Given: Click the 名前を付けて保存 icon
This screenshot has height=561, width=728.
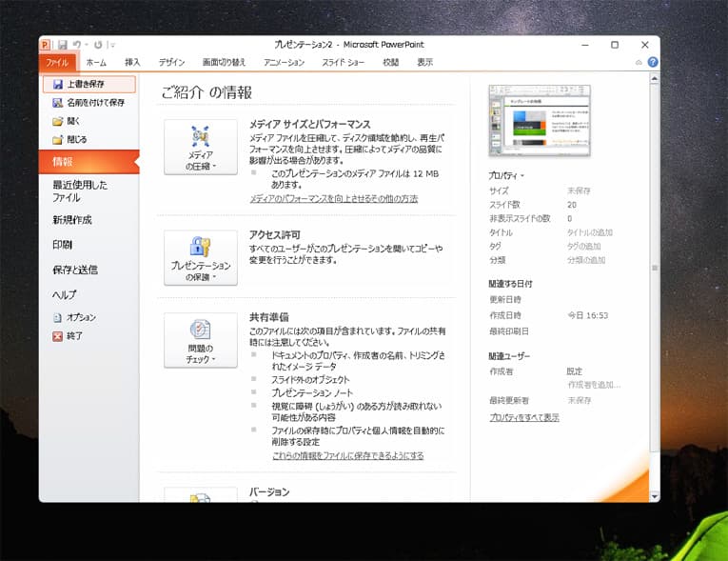Looking at the screenshot, I should pyautogui.click(x=57, y=103).
